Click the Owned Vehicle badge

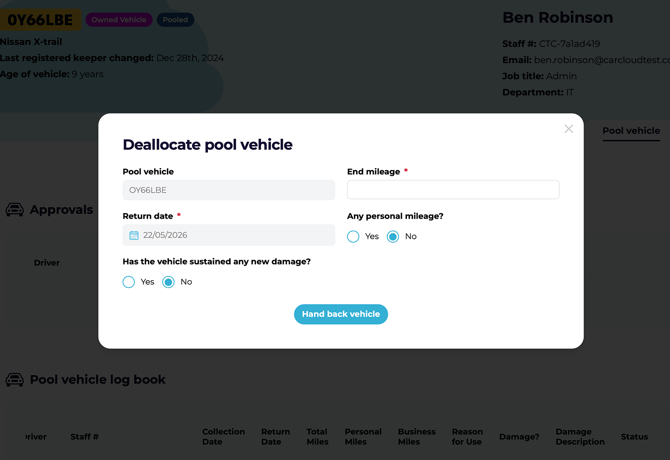(119, 20)
